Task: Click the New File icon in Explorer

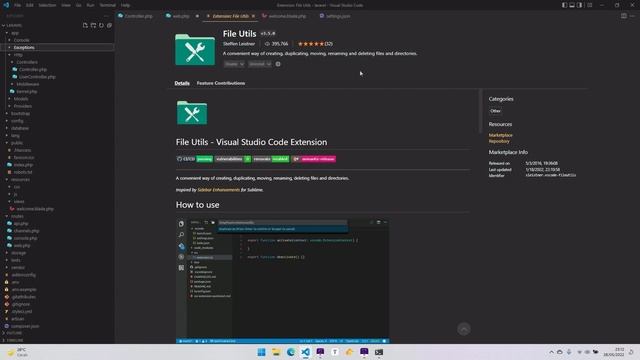Action: coord(85,25)
